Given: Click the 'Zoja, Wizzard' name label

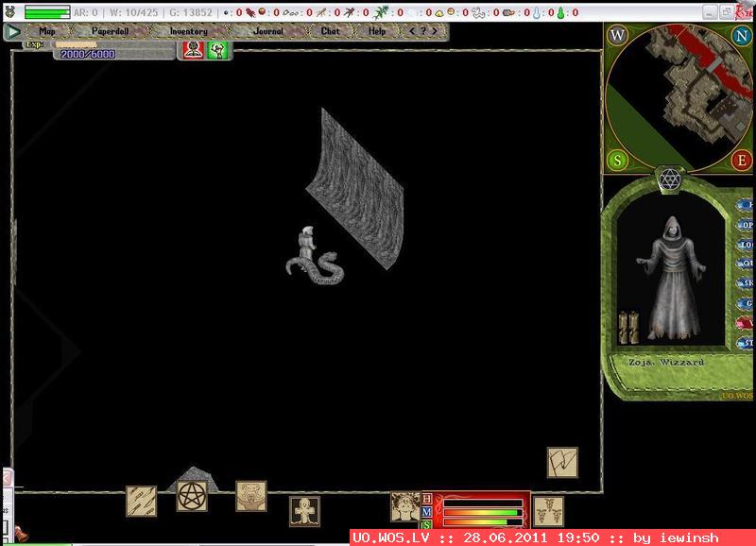Looking at the screenshot, I should (666, 363).
